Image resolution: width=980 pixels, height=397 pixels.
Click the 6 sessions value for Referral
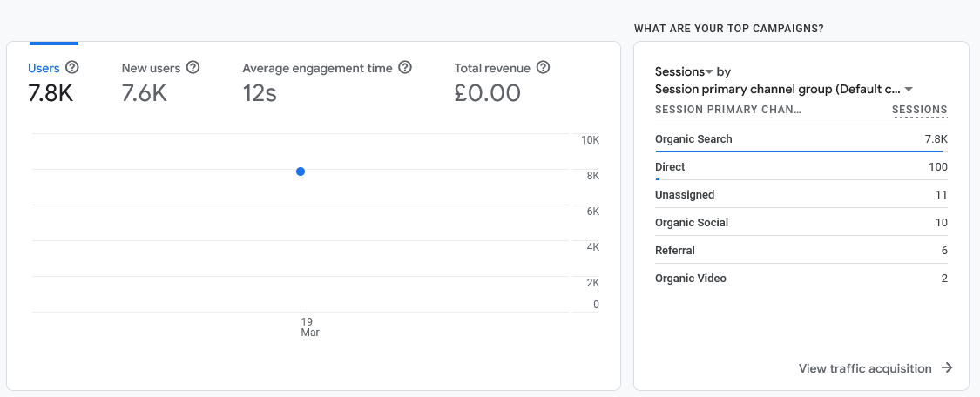(x=944, y=251)
